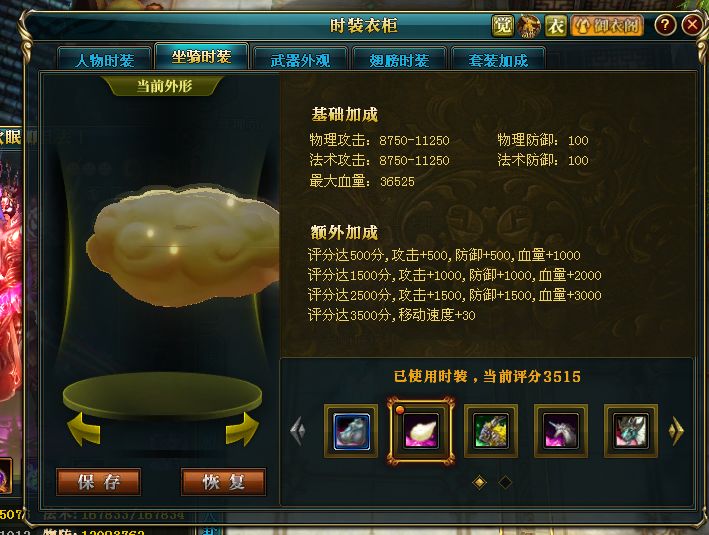Click the 觉 icon in title bar
This screenshot has width=709, height=535.
pyautogui.click(x=503, y=26)
